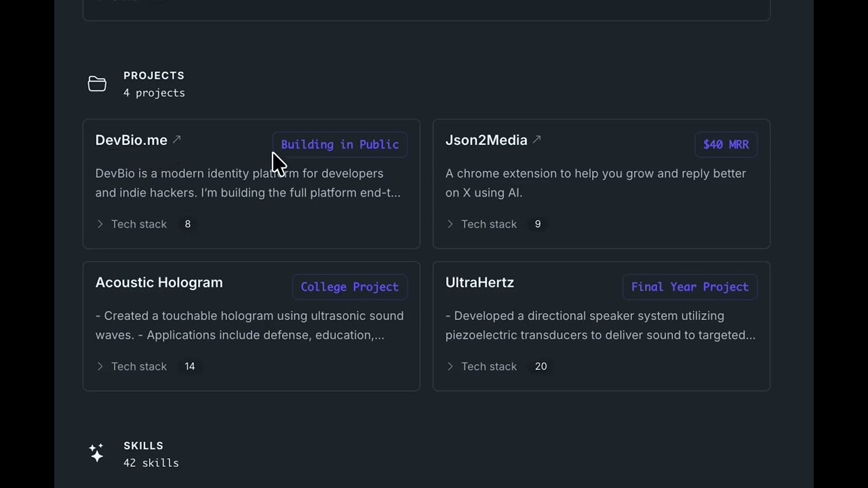
Task: Click the Acoustic Hologram project title
Action: [159, 283]
